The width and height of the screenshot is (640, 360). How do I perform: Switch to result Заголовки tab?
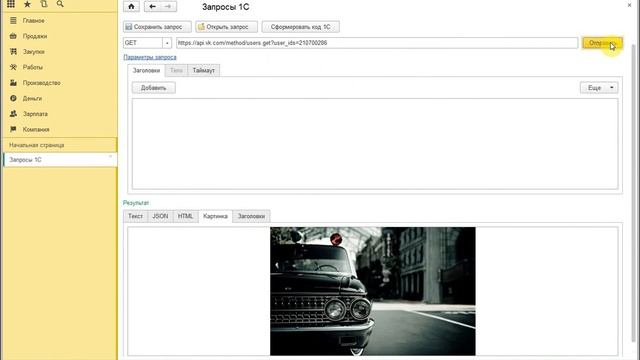(x=251, y=216)
